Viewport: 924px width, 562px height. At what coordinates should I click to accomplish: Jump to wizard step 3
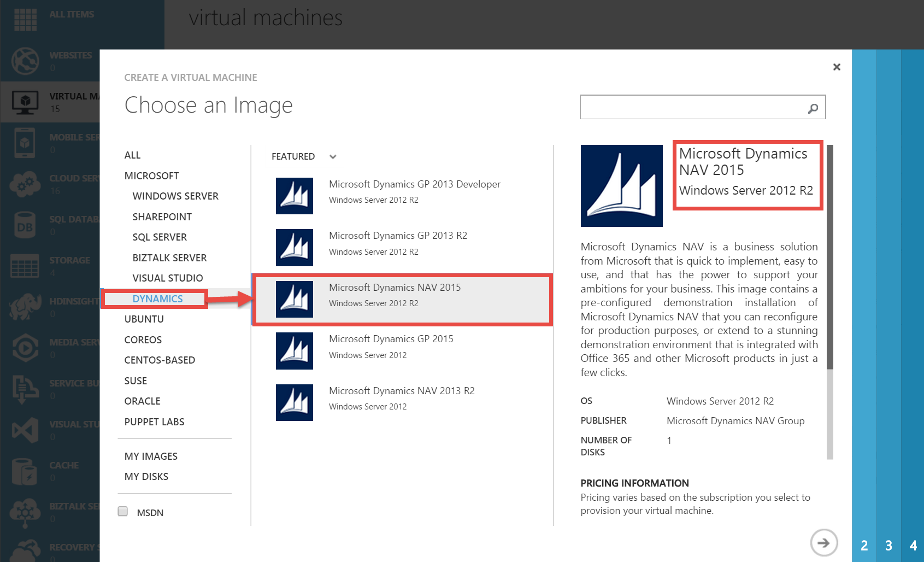[888, 545]
